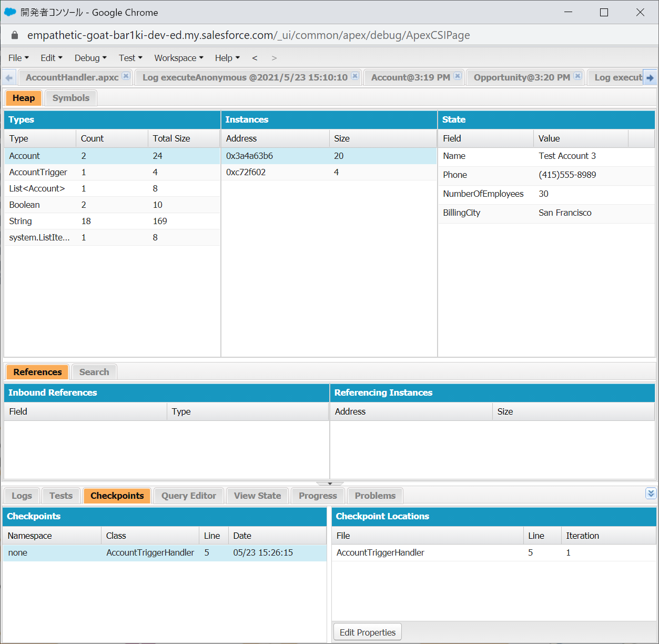Click the Salesforce cloud window icon
The height and width of the screenshot is (644, 659).
coord(10,12)
